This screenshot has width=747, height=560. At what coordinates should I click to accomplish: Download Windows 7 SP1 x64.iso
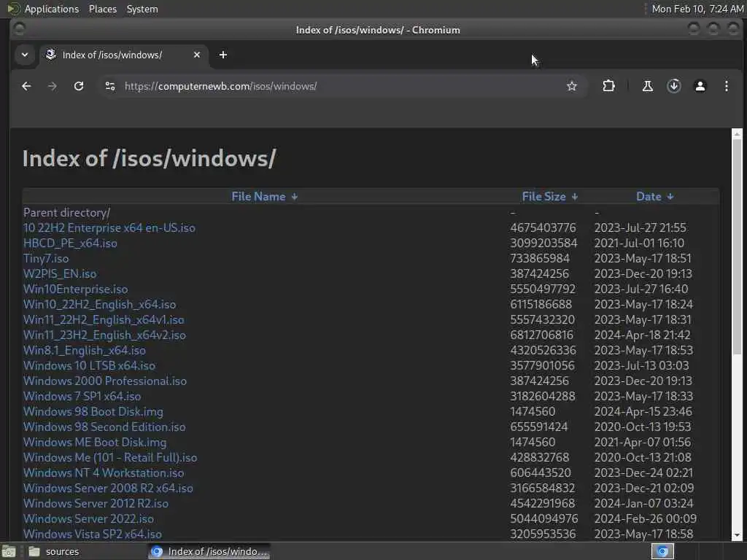click(x=82, y=396)
